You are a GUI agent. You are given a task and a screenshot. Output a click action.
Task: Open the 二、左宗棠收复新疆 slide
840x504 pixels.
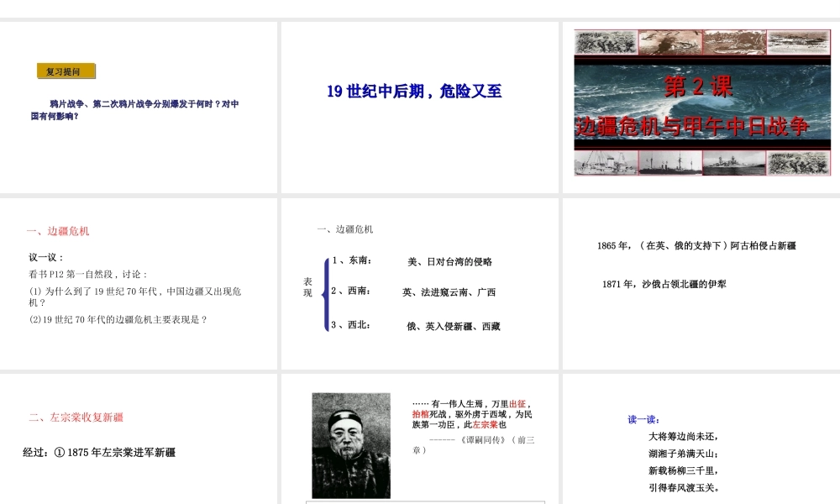139,439
